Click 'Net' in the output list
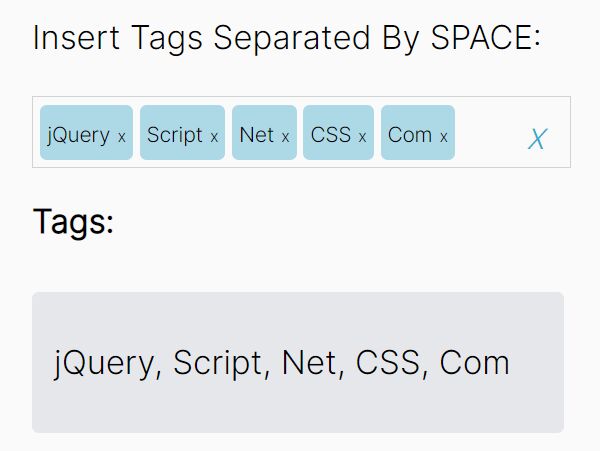 click(309, 362)
